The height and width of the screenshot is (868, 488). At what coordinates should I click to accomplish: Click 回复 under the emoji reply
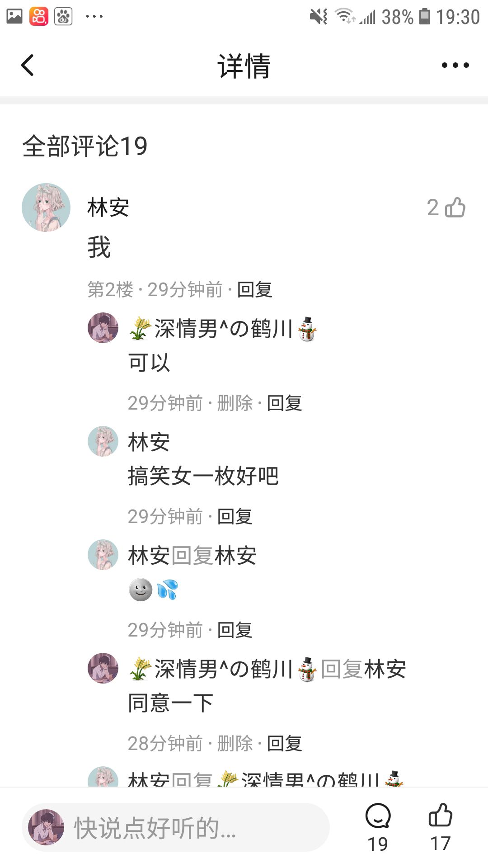pos(235,630)
